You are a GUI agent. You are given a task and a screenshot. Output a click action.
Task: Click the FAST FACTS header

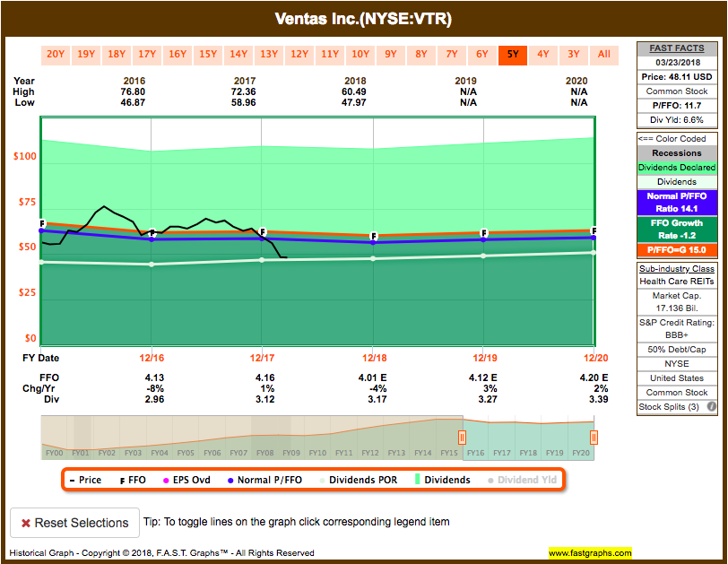[x=677, y=48]
